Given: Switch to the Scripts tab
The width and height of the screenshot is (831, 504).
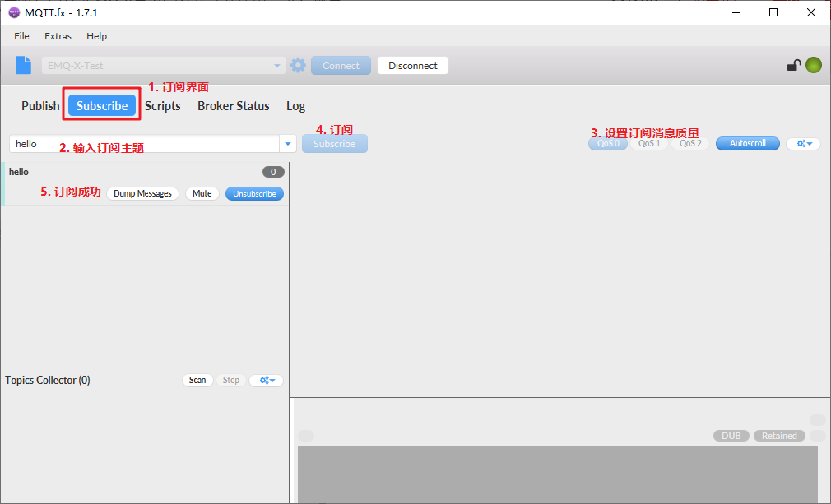Looking at the screenshot, I should [163, 106].
